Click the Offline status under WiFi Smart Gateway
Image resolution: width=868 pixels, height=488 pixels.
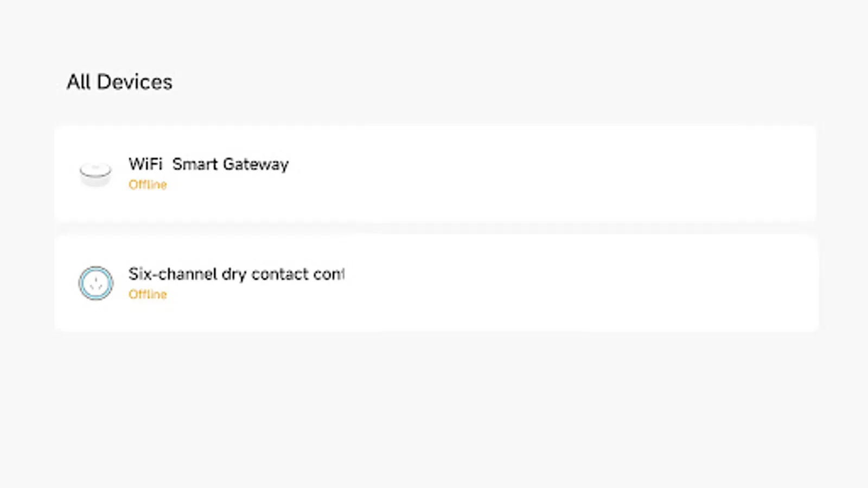point(148,184)
